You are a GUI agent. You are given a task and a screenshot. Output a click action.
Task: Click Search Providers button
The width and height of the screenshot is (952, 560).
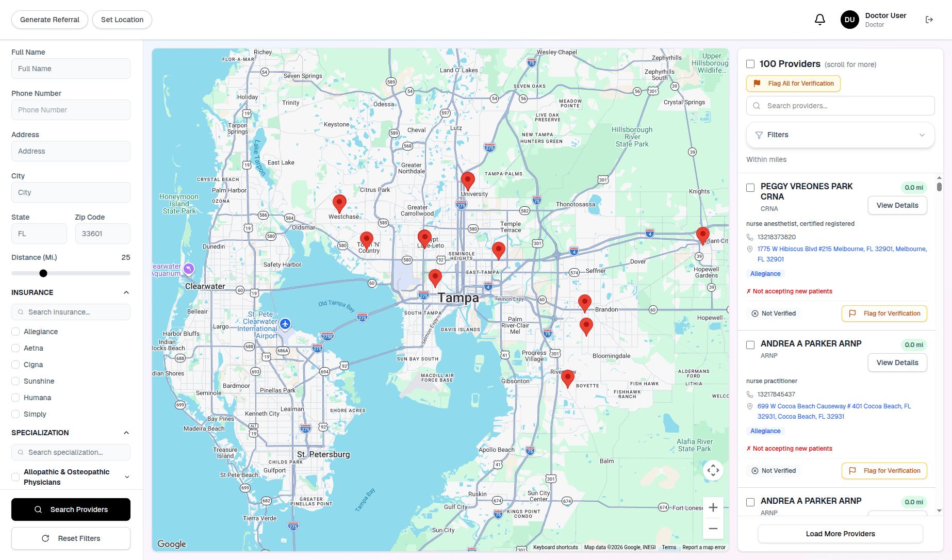[71, 509]
